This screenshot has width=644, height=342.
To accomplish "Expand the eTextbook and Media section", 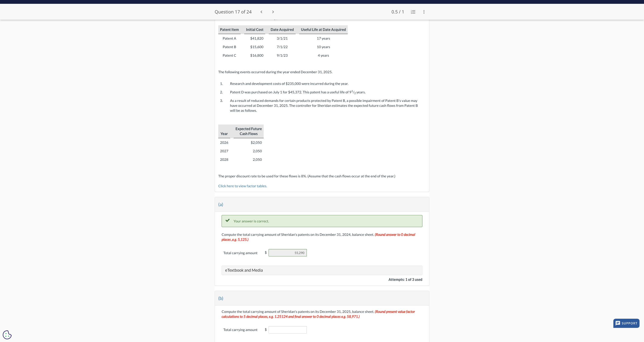I will pos(322,270).
